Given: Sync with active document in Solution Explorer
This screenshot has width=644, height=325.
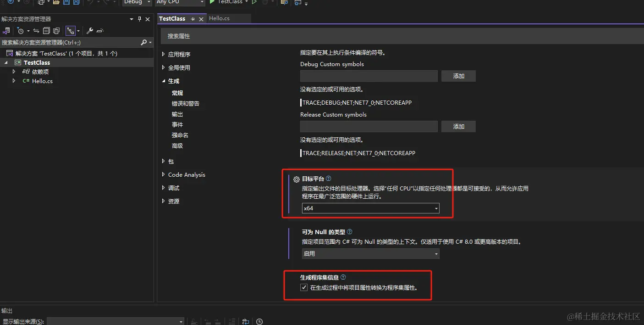Looking at the screenshot, I should tap(36, 31).
